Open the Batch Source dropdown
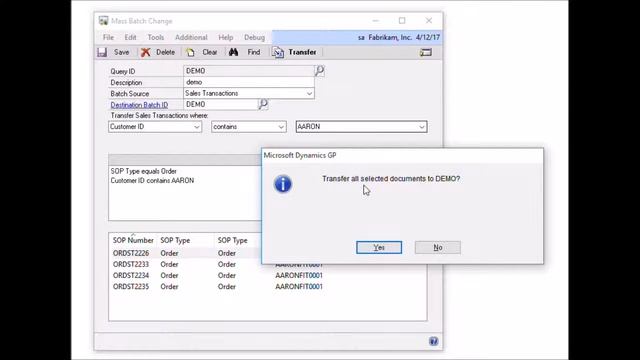 tap(309, 93)
